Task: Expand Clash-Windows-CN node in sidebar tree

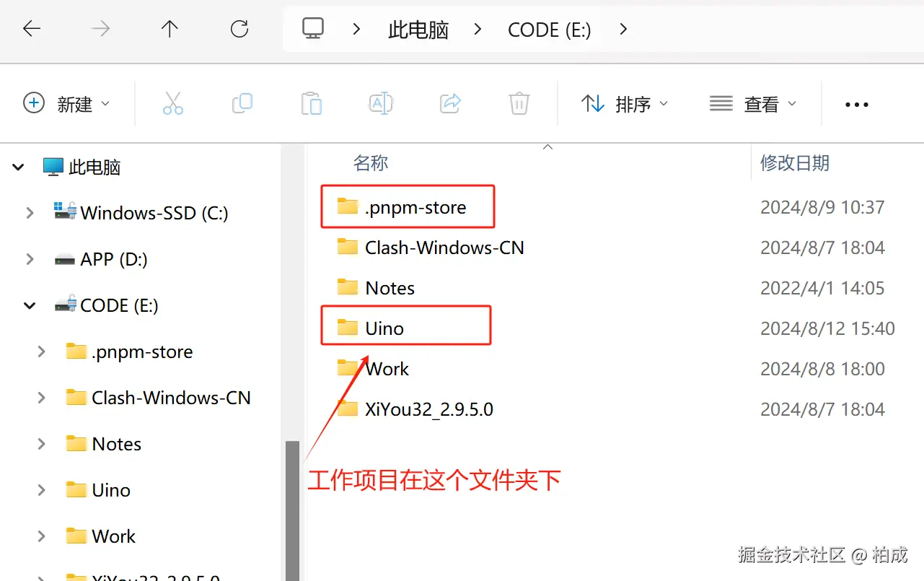Action: (x=42, y=398)
